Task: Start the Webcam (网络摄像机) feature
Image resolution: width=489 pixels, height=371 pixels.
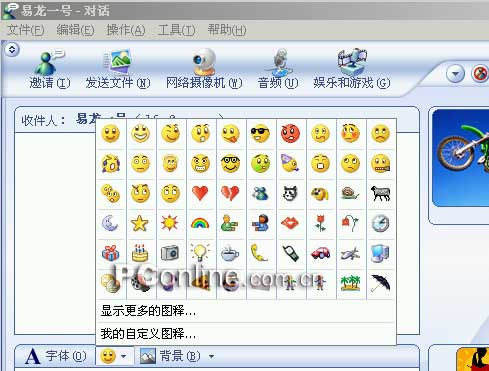Action: click(204, 62)
